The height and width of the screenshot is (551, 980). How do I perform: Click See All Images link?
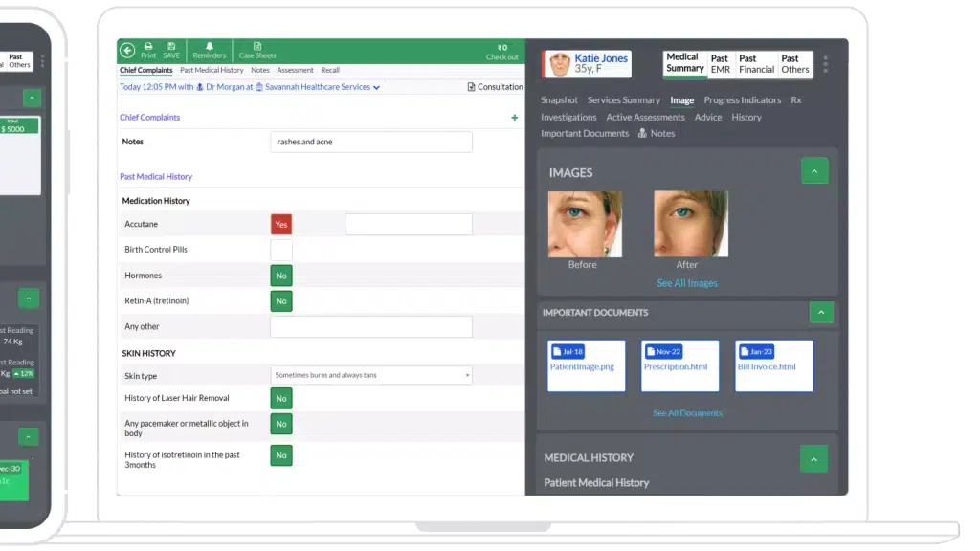[687, 283]
